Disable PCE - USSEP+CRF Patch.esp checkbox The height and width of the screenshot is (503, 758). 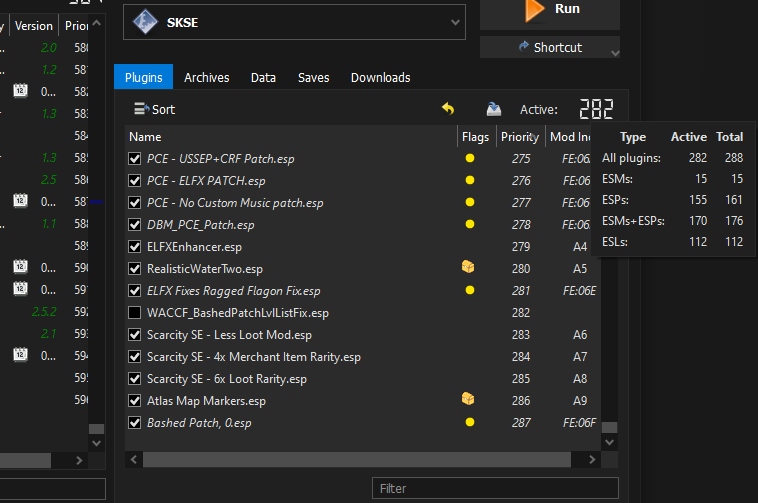[134, 158]
